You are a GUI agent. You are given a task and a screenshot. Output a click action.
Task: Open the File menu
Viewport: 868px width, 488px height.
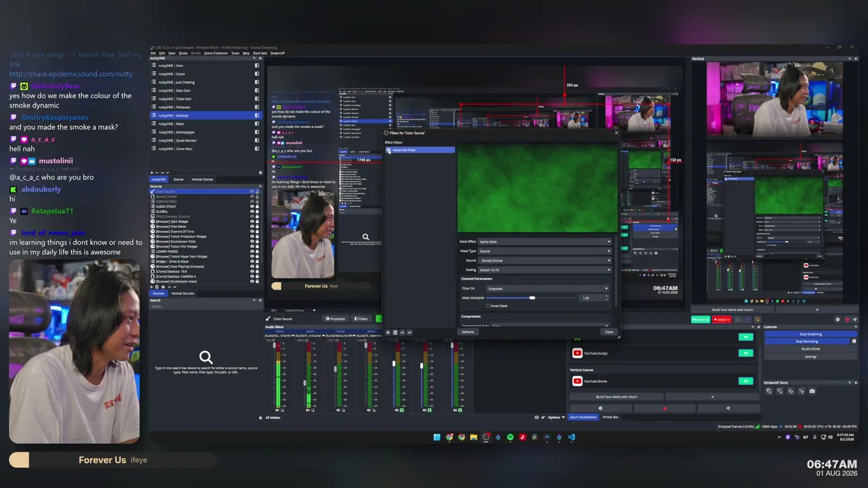(x=153, y=53)
